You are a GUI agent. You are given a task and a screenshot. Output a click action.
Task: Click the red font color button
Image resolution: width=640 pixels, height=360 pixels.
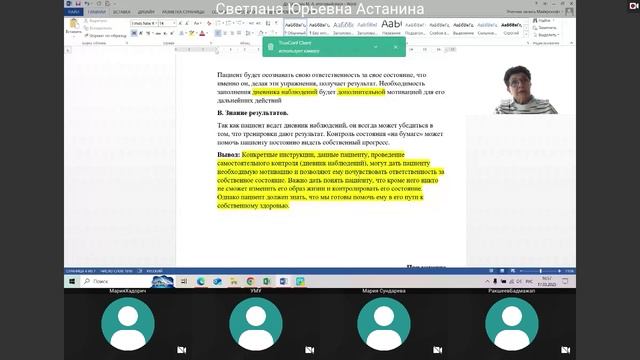click(202, 33)
